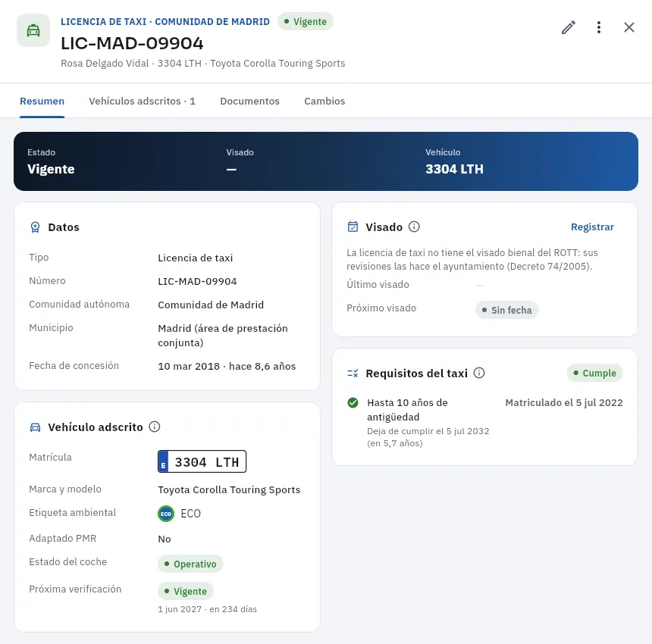Click the Registrar link in Visado
Screen dimensions: 652x644
pos(592,227)
